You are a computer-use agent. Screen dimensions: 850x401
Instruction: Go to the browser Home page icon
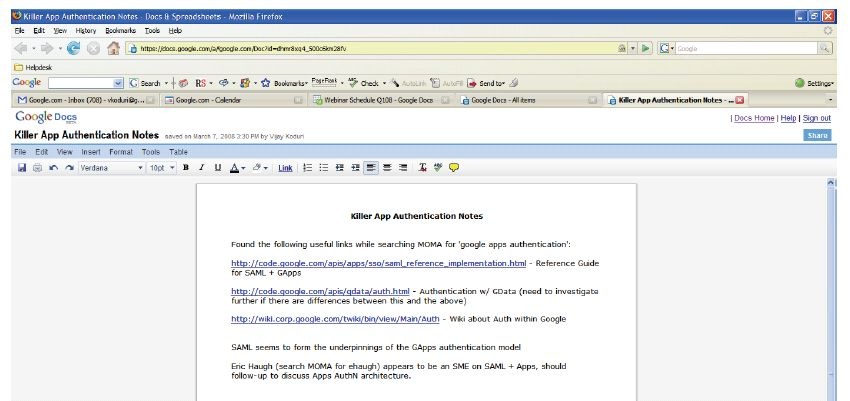[113, 49]
